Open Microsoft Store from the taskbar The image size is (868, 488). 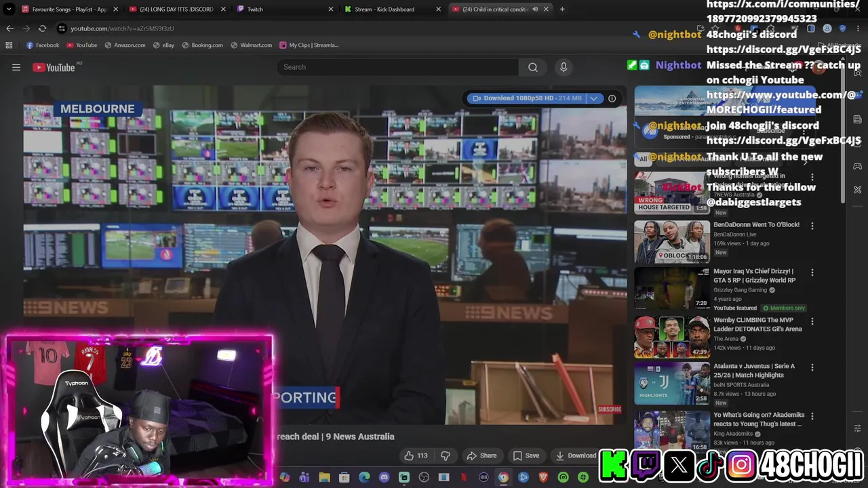pos(344,477)
